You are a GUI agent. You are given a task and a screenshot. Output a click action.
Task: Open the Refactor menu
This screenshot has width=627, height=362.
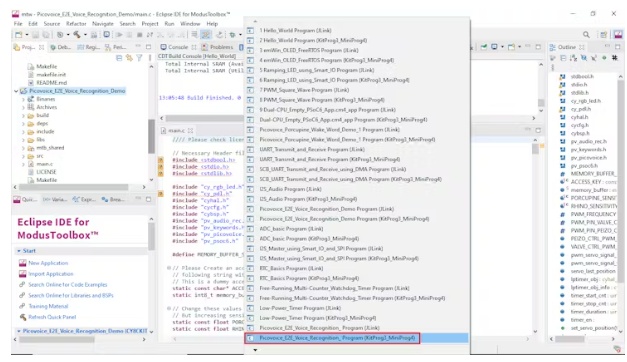76,24
